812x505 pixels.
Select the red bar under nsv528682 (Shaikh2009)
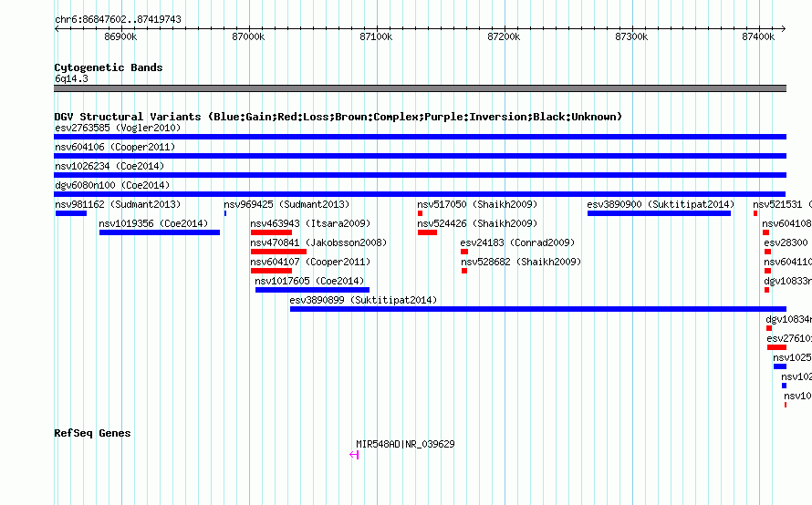pyautogui.click(x=464, y=271)
